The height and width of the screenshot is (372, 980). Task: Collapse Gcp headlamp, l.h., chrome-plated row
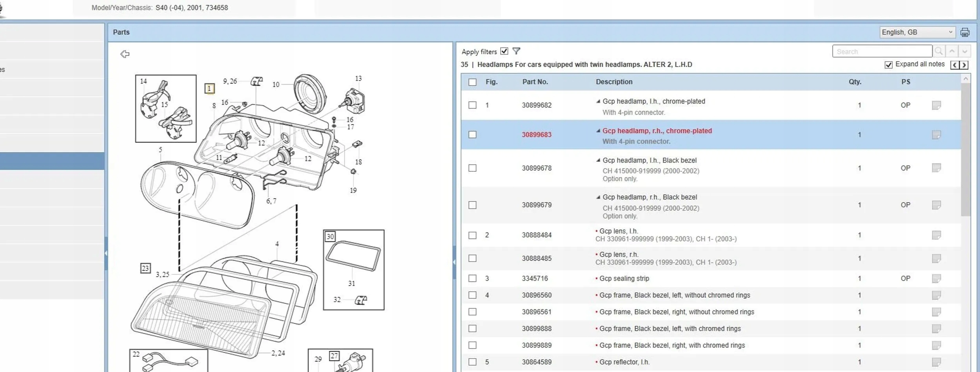(598, 101)
